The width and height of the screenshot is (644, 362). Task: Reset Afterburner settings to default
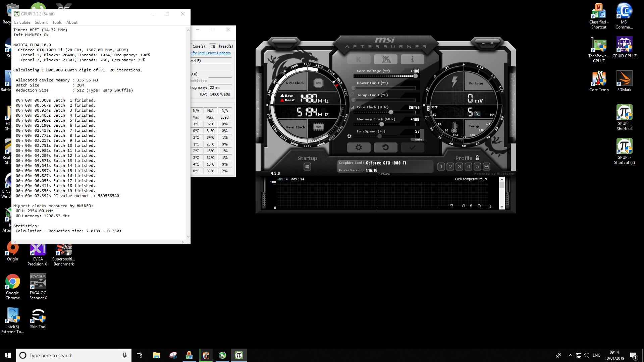coord(386,147)
